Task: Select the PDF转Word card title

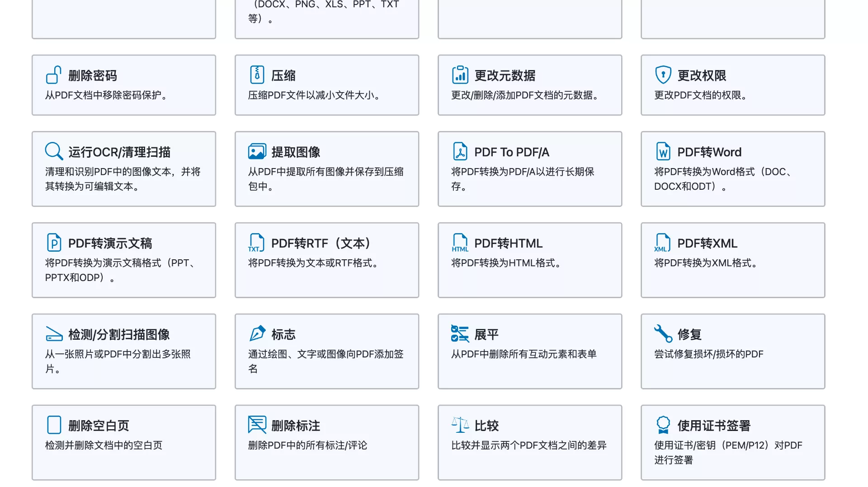Action: click(x=709, y=152)
